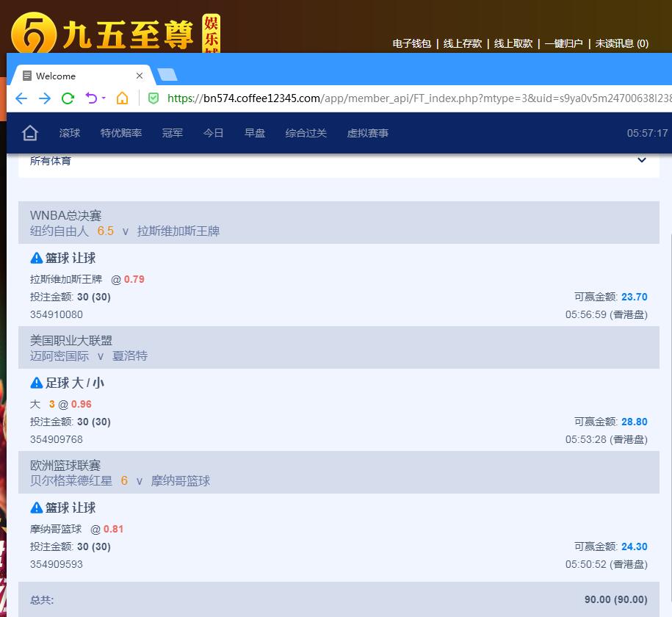Click timestamp 05:53:28 (香港盘)
The width and height of the screenshot is (672, 617).
point(607,439)
